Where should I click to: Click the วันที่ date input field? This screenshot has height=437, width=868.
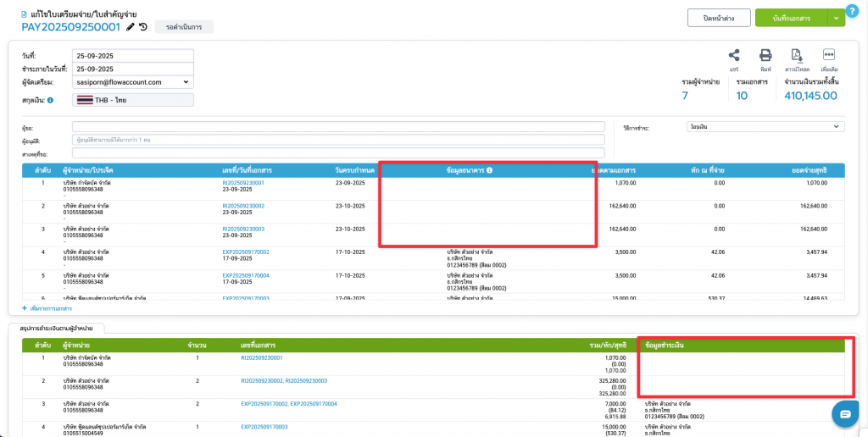(x=133, y=56)
